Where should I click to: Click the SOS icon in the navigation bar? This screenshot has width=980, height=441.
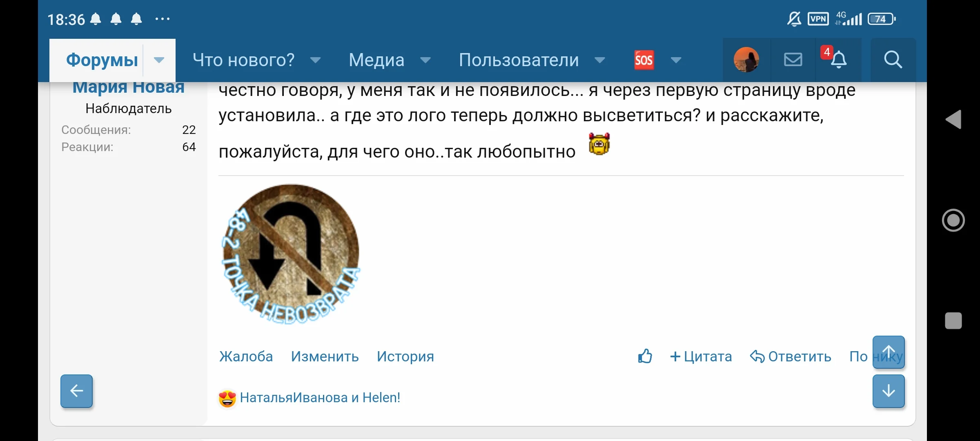(x=643, y=60)
